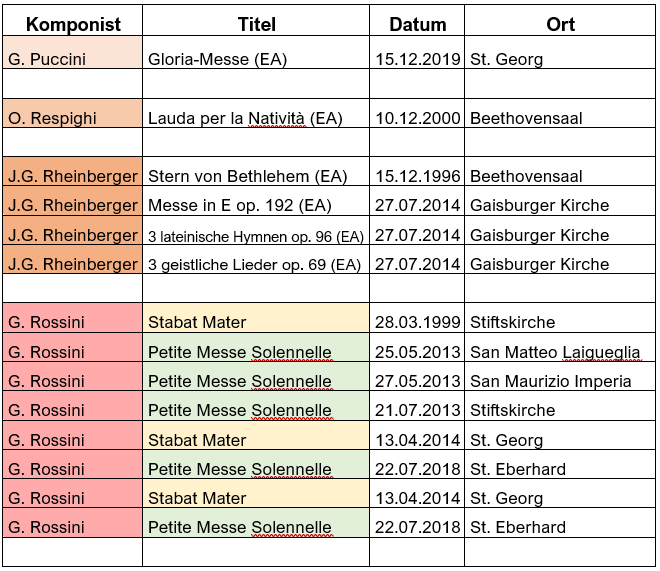Click the date 15.12.2019 cell
This screenshot has width=660, height=571.
pos(417,53)
